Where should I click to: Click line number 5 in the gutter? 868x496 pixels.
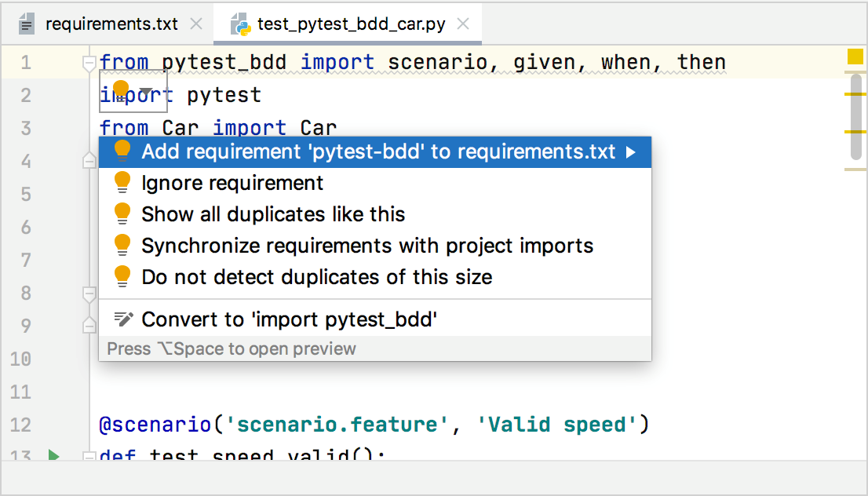26,192
